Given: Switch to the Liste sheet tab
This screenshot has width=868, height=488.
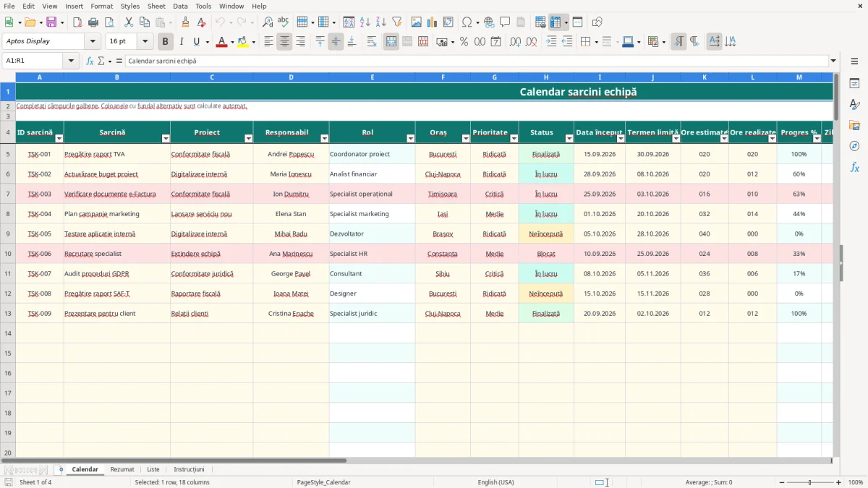Looking at the screenshot, I should [153, 469].
